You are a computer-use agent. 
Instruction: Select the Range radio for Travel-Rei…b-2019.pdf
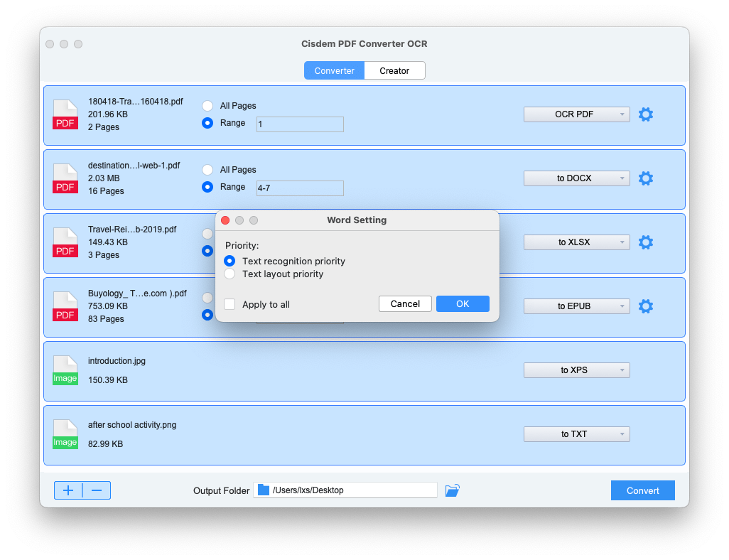tap(207, 251)
